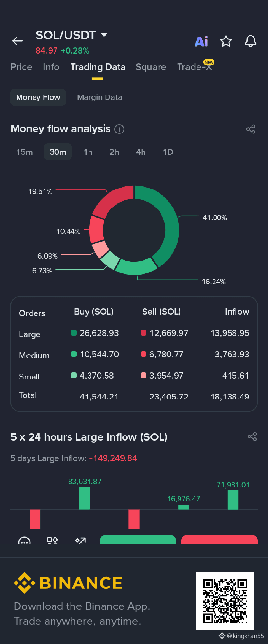
Task: Expand the SOL/USDT pair dropdown
Action: 104,35
